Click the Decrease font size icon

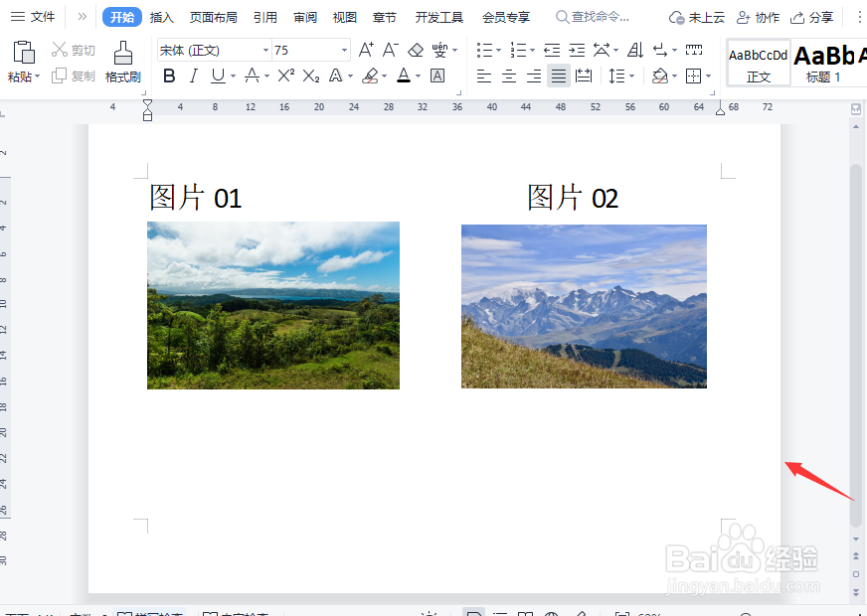(390, 51)
